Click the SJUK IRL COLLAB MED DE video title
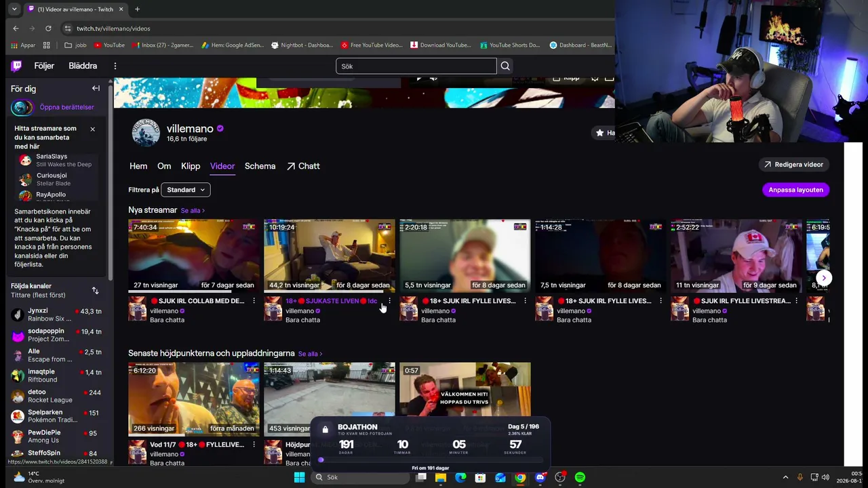 coord(197,301)
